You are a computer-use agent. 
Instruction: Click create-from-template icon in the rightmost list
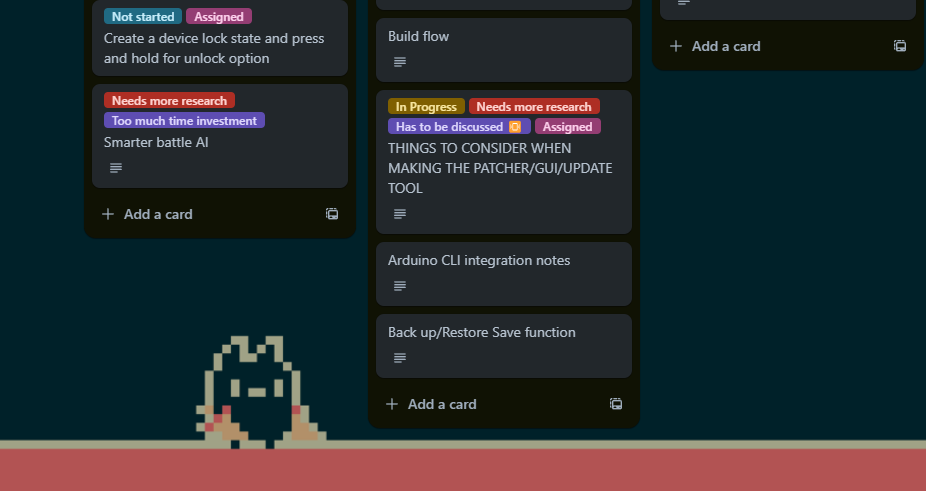point(900,46)
